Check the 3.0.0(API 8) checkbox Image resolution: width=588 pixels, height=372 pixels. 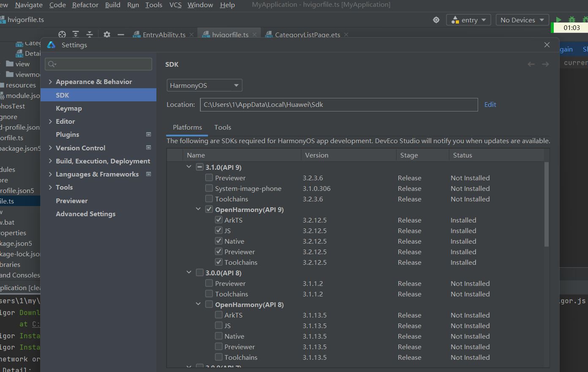coord(200,273)
